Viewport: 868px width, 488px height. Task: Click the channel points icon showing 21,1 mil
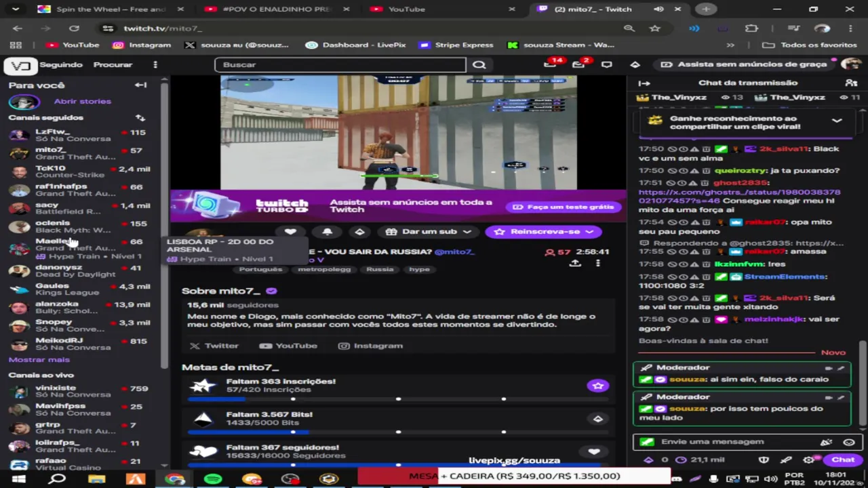click(x=701, y=460)
